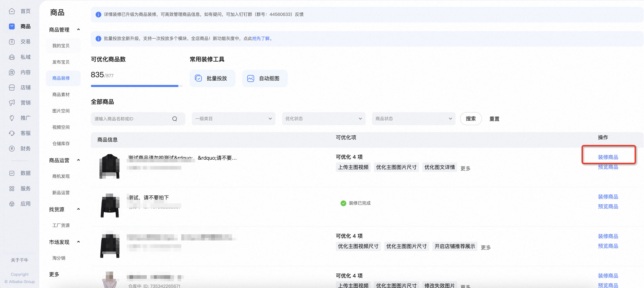644x288 pixels.
Task: Click 装修商品 on the 装修已完成 row
Action: point(608,196)
